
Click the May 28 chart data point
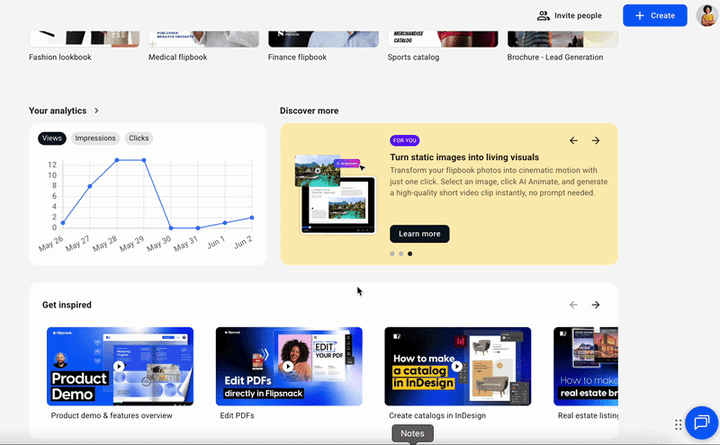click(x=117, y=160)
